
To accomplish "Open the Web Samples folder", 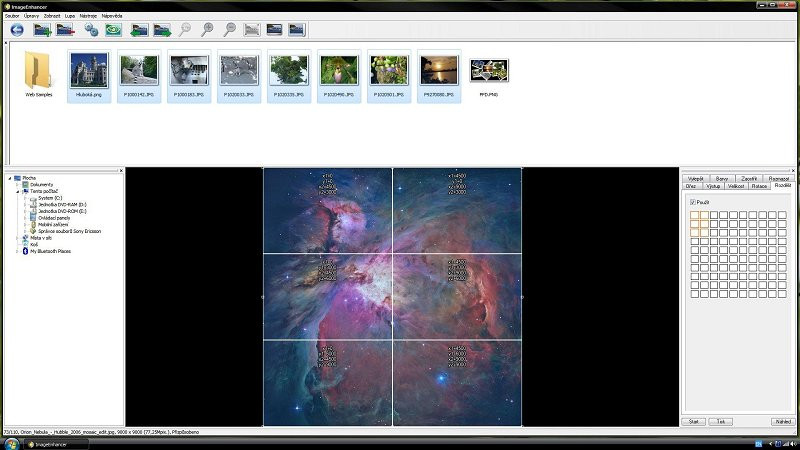I will 38,74.
